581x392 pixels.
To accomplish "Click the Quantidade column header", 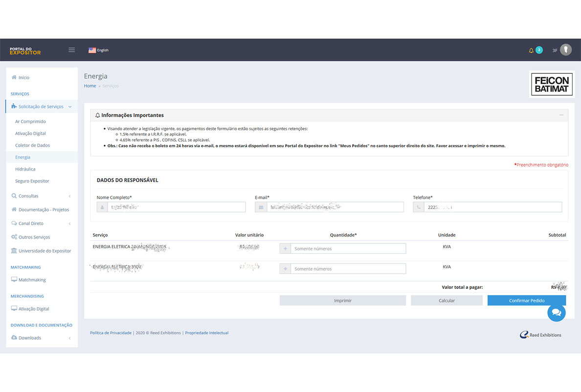I will 343,235.
